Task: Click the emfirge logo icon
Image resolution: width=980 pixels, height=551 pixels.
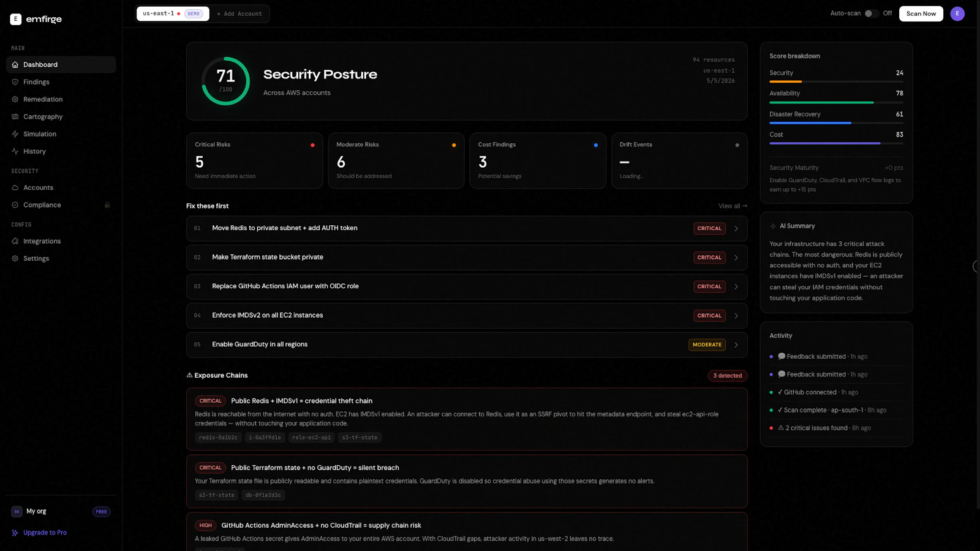Action: [16, 19]
